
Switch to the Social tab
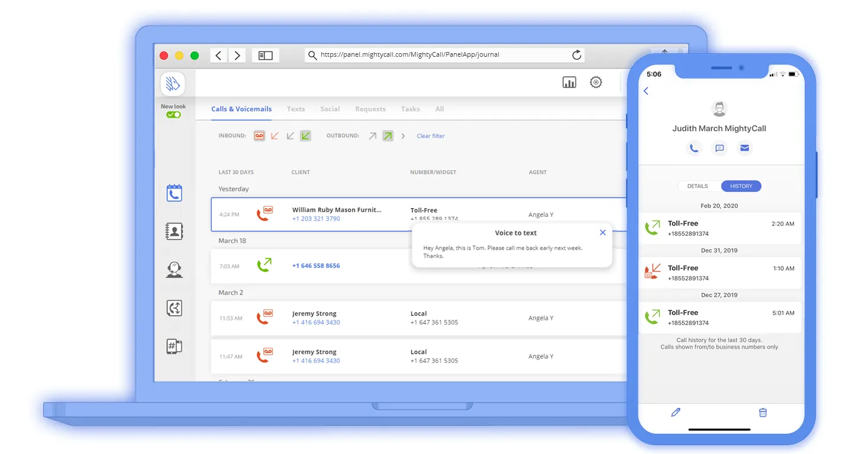330,109
